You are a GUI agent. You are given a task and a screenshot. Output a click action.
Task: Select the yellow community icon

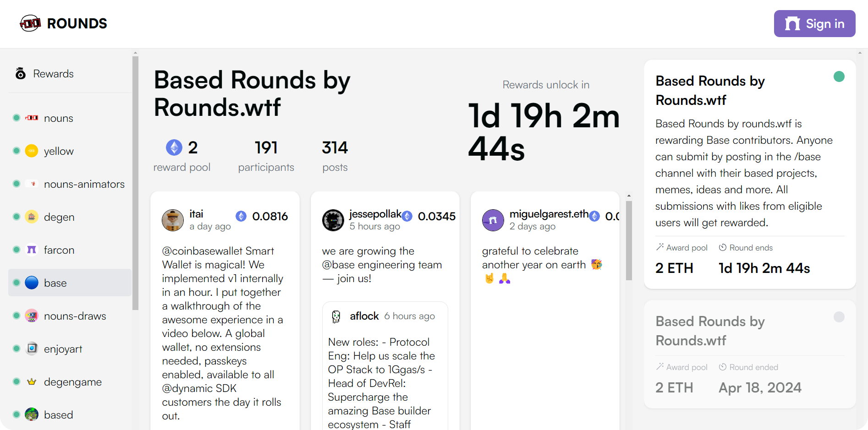pyautogui.click(x=32, y=151)
